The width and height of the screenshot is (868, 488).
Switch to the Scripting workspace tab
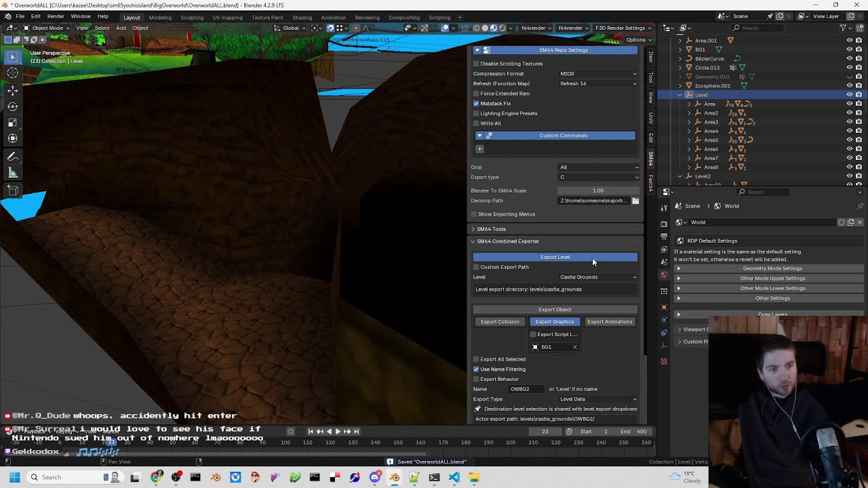point(439,18)
